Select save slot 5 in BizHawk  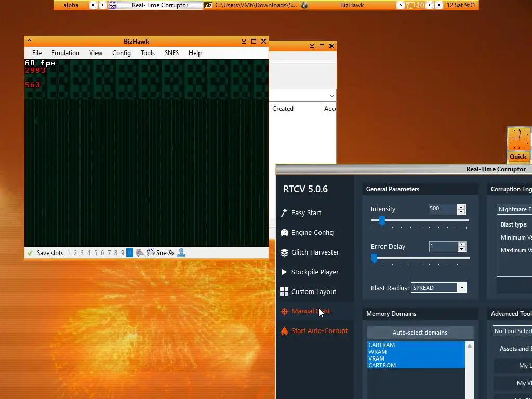[96, 253]
